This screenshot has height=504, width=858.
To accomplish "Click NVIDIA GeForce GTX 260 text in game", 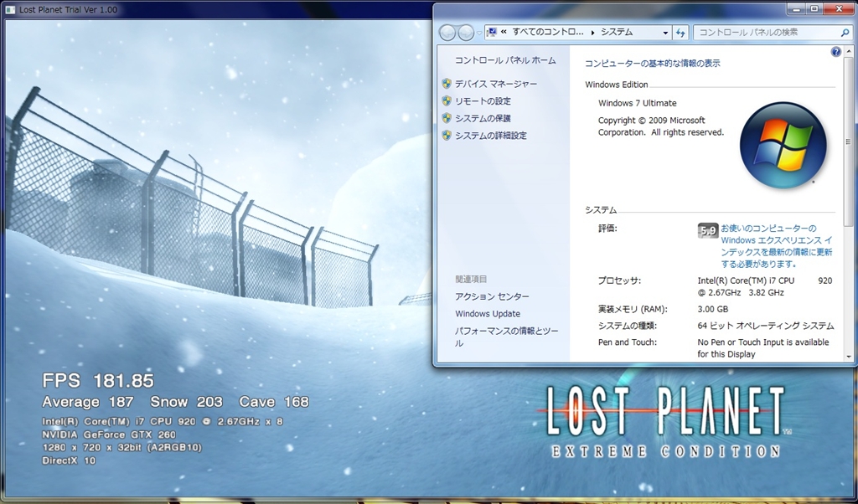I will coord(109,435).
